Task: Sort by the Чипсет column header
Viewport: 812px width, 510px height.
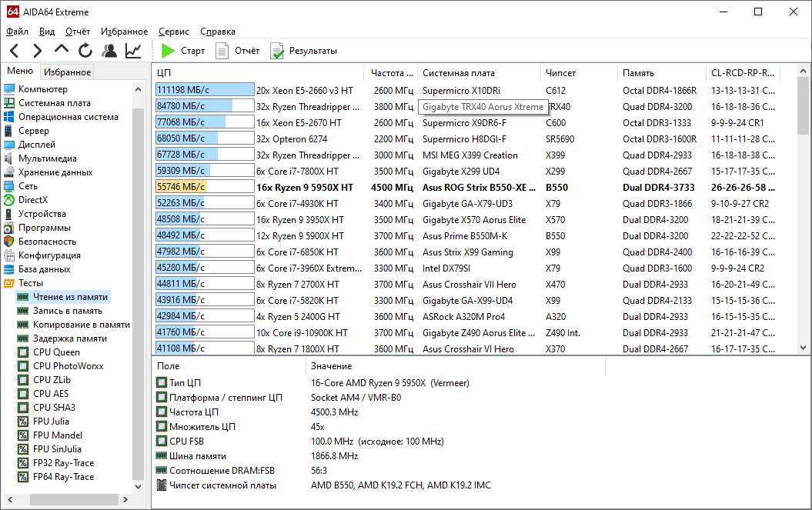Action: (579, 73)
